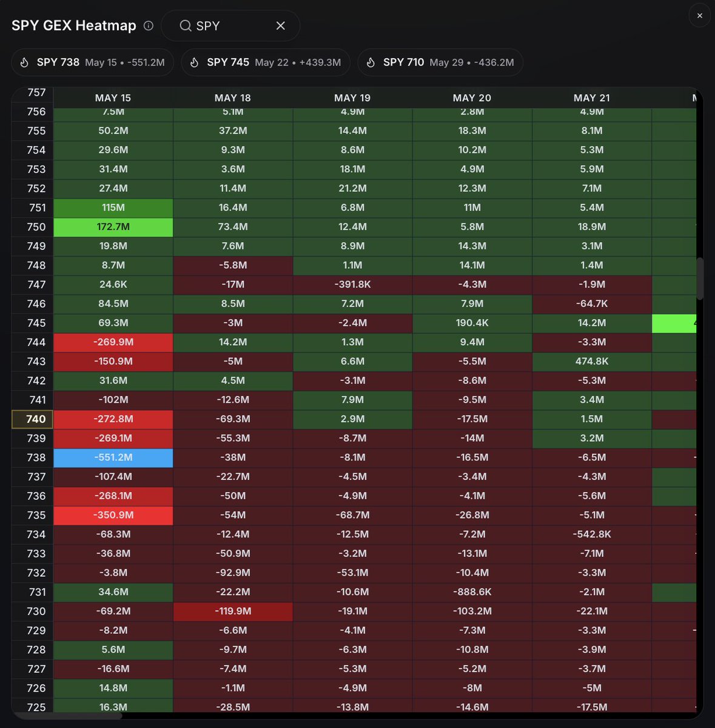Select the MAY 19 column header
715x728 pixels.
tap(352, 98)
